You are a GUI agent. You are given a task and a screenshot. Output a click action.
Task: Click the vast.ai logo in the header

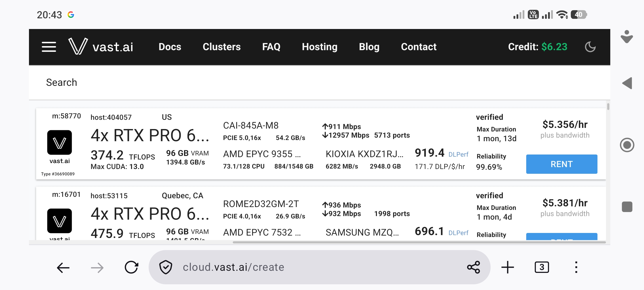[x=100, y=47]
